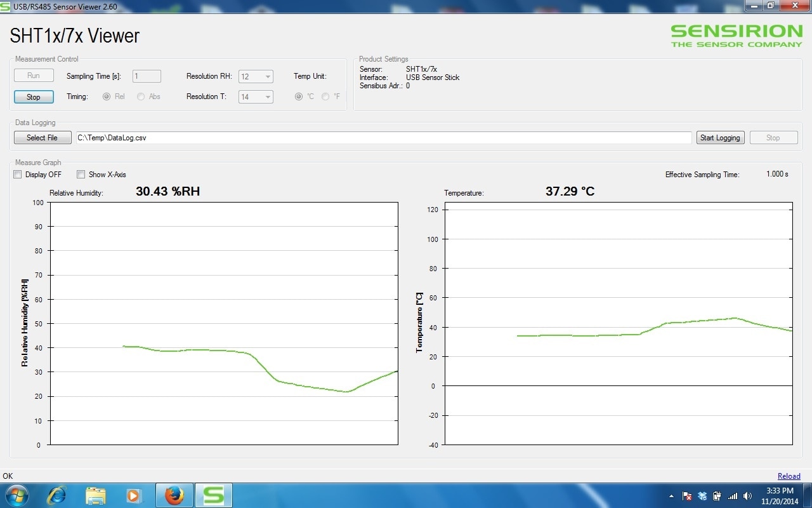This screenshot has width=812, height=508.
Task: Open the Resolution RH dropdown
Action: coord(256,76)
